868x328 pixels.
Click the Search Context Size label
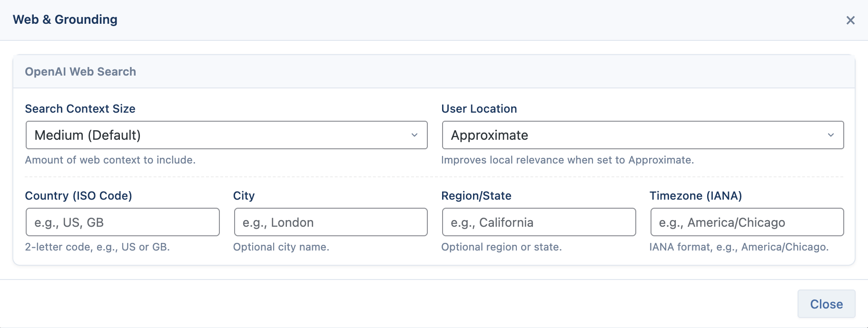[80, 109]
